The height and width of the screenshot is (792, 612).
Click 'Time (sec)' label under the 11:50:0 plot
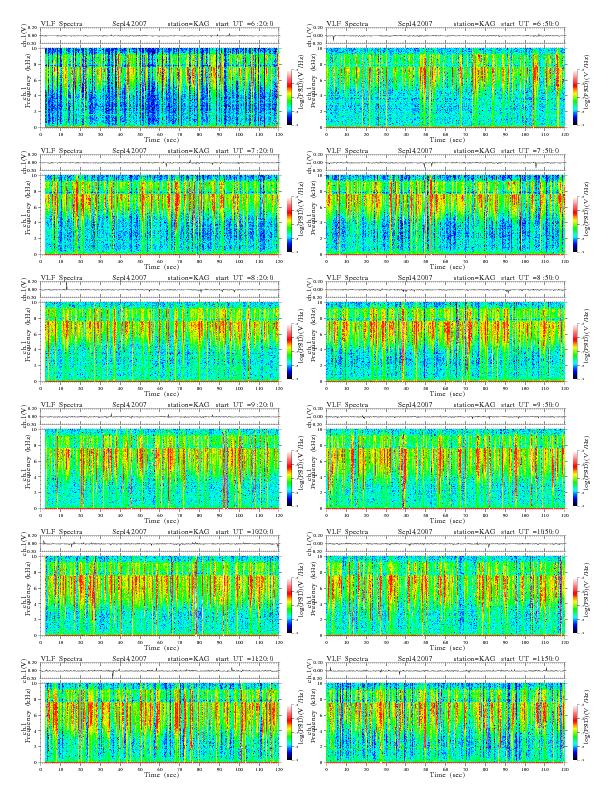tap(447, 774)
